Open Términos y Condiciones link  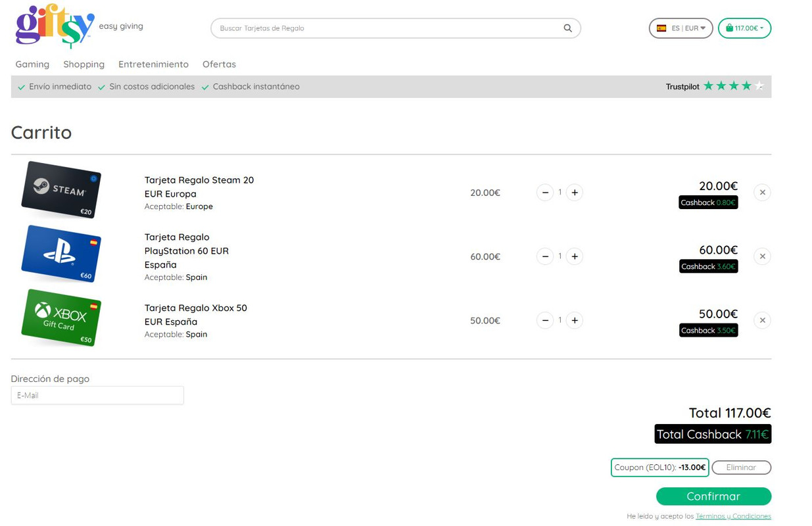[733, 516]
